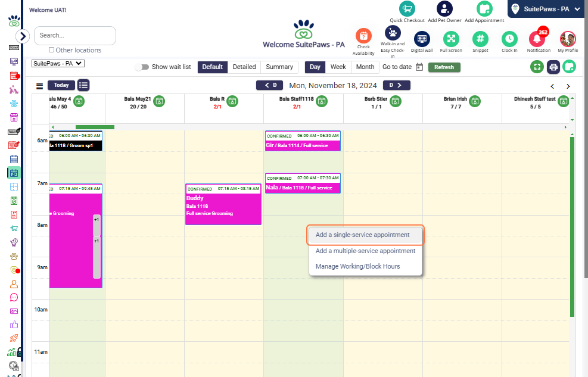Screen dimensions: 588x377
Task: Switch to the Summary view tab
Action: [x=279, y=67]
